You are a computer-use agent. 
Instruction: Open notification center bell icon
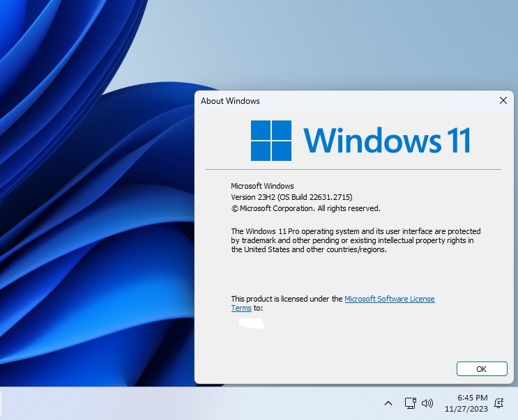[x=498, y=403]
